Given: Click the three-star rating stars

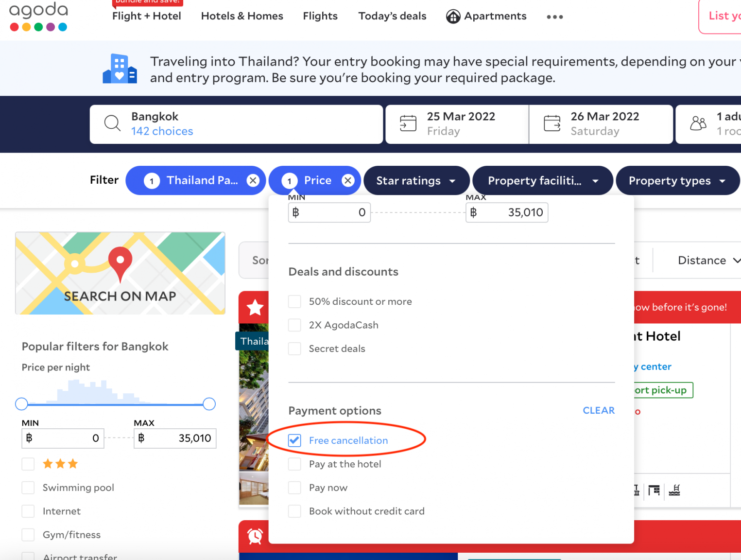Looking at the screenshot, I should coord(60,464).
